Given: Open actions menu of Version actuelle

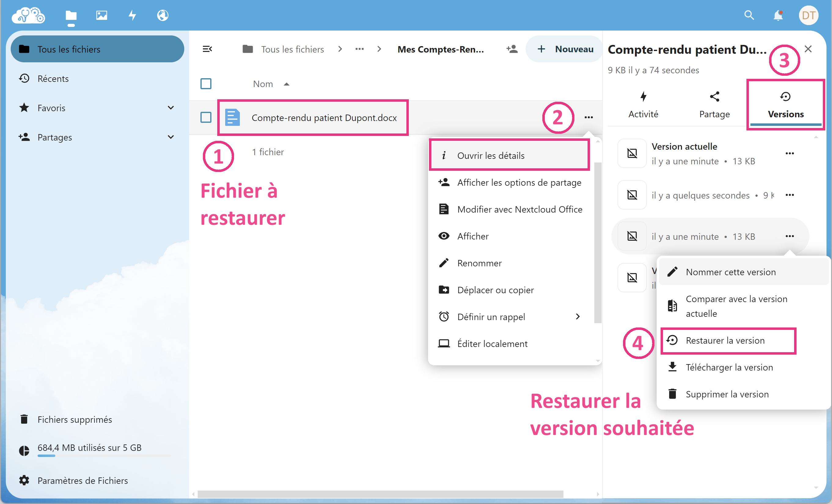Looking at the screenshot, I should pyautogui.click(x=790, y=154).
